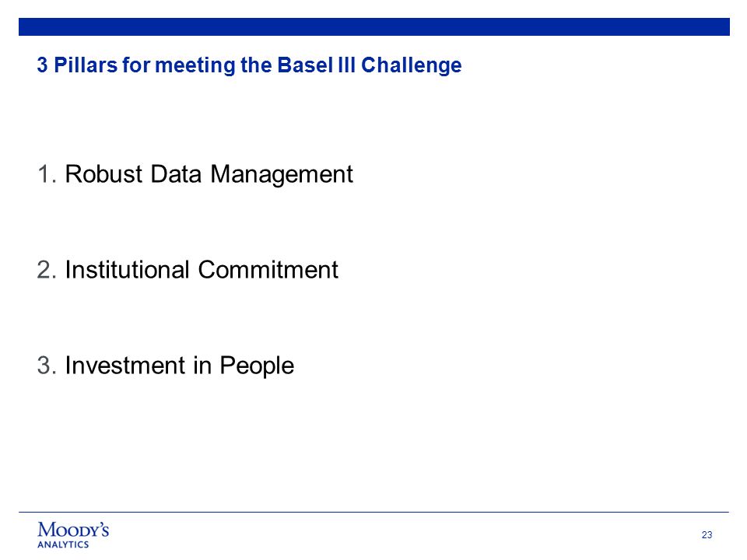Click the word Commitment in item two
This screenshot has width=747, height=560.
268,270
